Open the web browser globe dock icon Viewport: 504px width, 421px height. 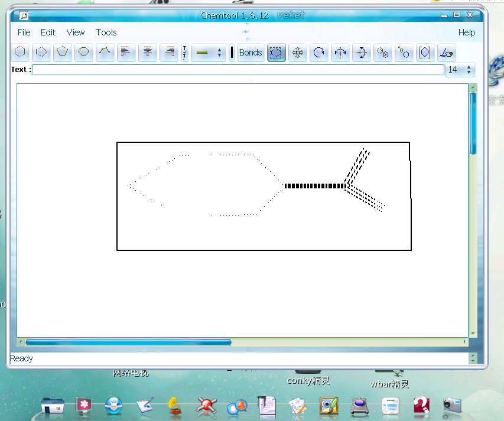[114, 405]
